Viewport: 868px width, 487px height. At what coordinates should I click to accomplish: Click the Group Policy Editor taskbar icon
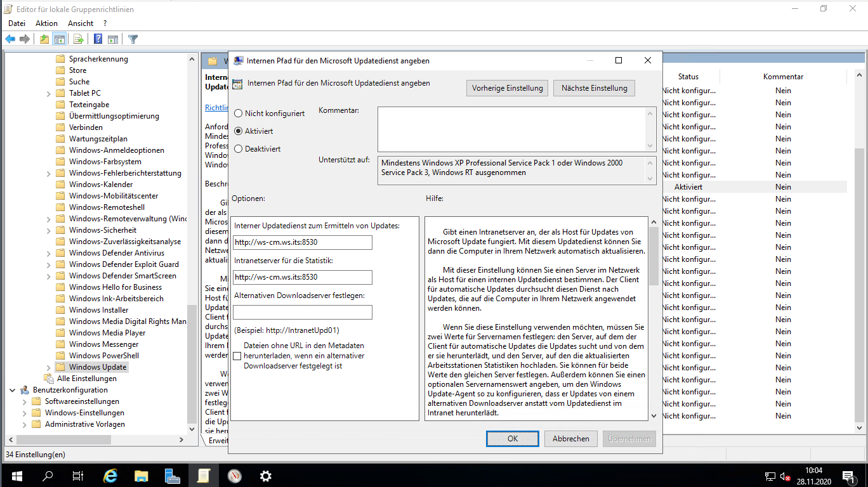point(204,476)
